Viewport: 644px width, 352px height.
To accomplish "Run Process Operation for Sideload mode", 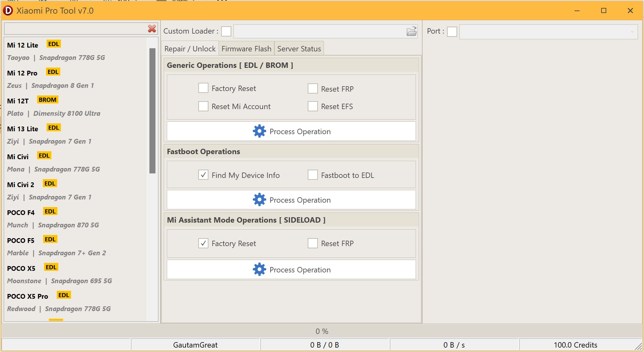I will pos(291,270).
